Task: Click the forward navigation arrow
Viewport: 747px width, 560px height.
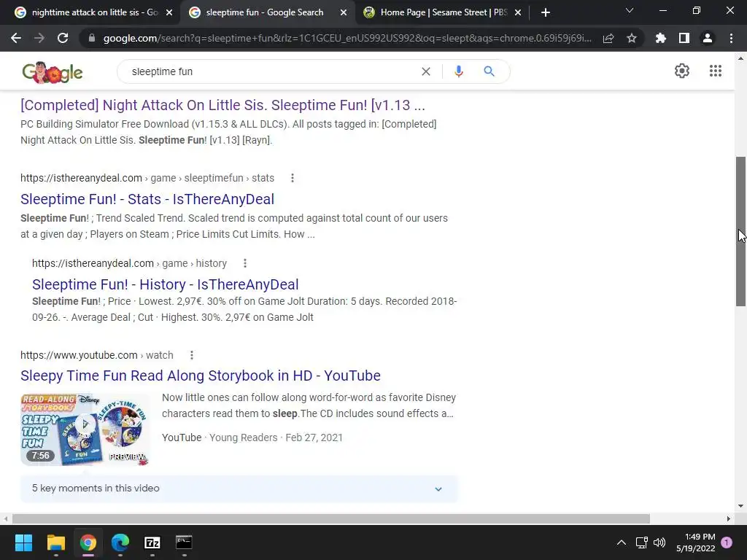Action: (39, 38)
